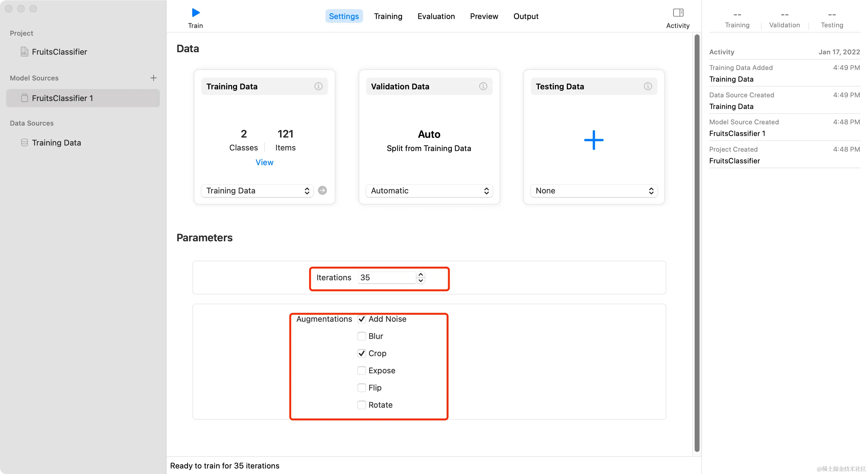Screen dimensions: 868x474
Task: Select Training Data under Data Sources
Action: (56, 143)
